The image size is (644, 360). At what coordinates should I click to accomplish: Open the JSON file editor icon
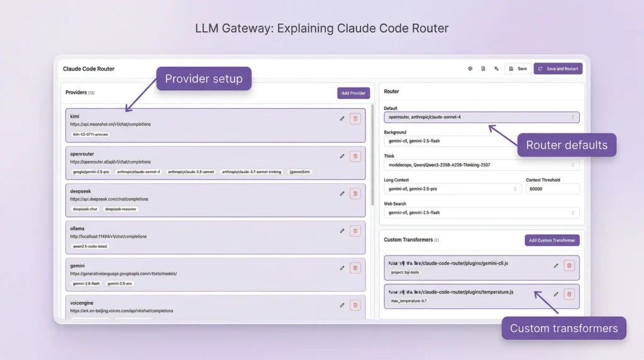pos(483,69)
